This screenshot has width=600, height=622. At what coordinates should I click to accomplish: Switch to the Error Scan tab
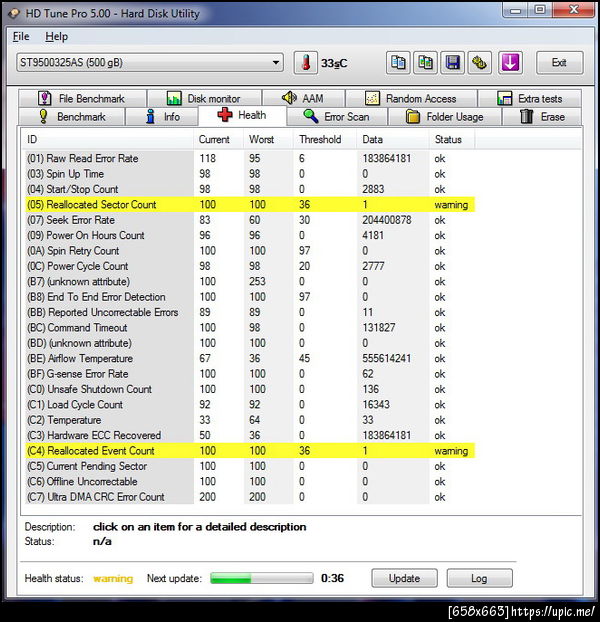pyautogui.click(x=337, y=117)
